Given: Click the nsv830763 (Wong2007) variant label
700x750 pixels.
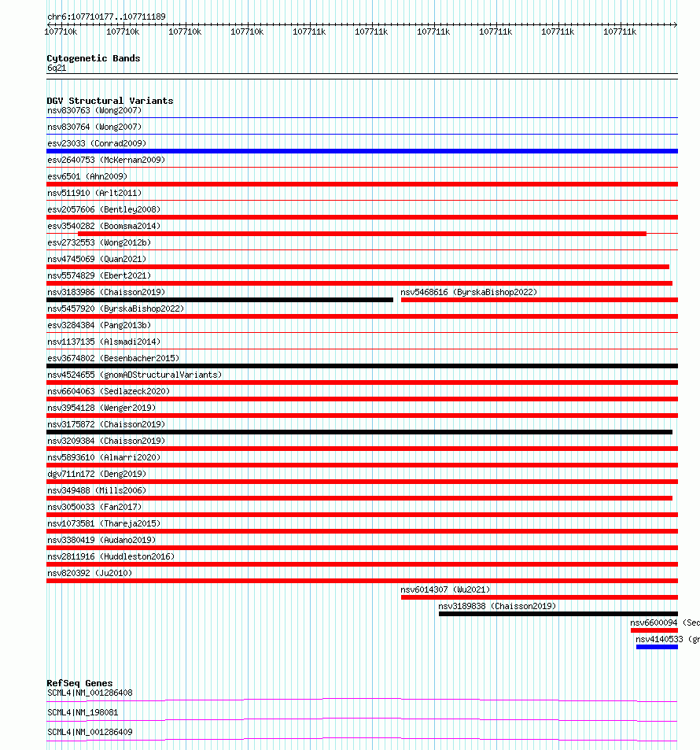Looking at the screenshot, I should pyautogui.click(x=94, y=110).
